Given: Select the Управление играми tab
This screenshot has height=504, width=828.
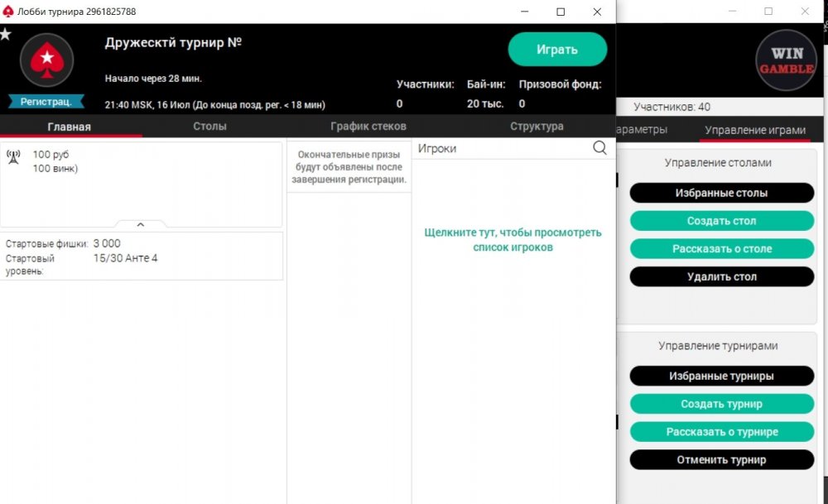Looking at the screenshot, I should pos(754,130).
